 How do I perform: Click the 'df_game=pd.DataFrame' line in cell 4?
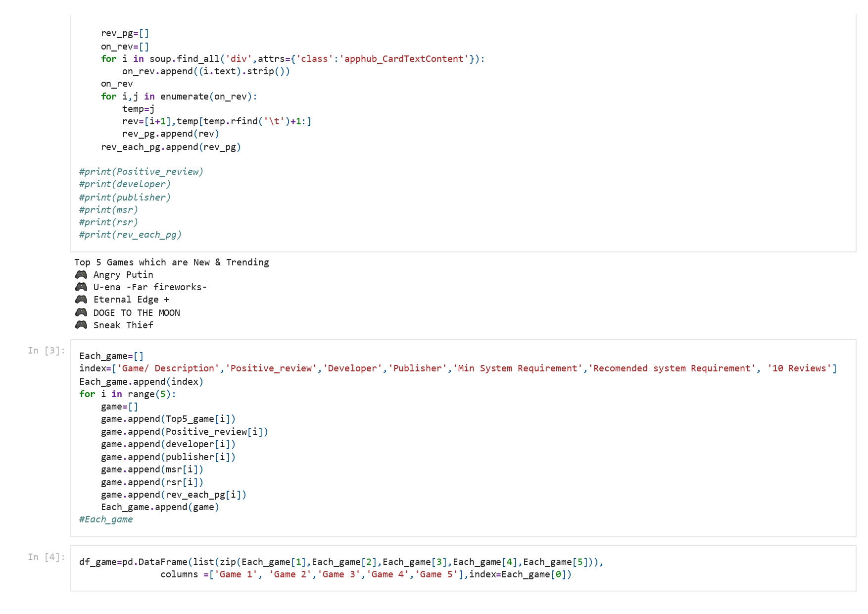coord(341,562)
